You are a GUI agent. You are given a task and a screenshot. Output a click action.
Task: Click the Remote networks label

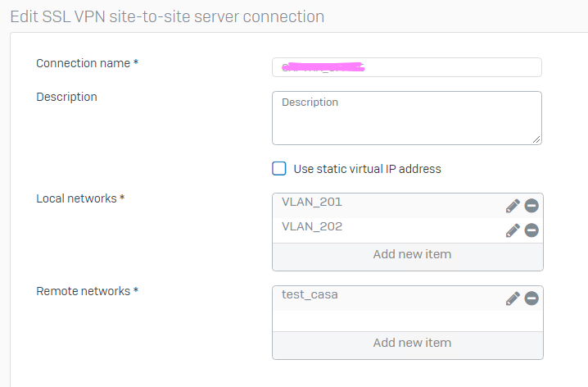pyautogui.click(x=84, y=291)
